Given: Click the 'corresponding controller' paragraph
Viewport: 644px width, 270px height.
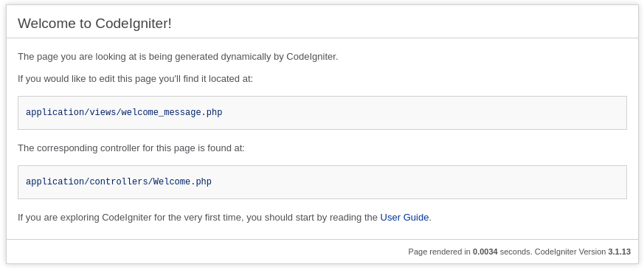Looking at the screenshot, I should [131, 148].
